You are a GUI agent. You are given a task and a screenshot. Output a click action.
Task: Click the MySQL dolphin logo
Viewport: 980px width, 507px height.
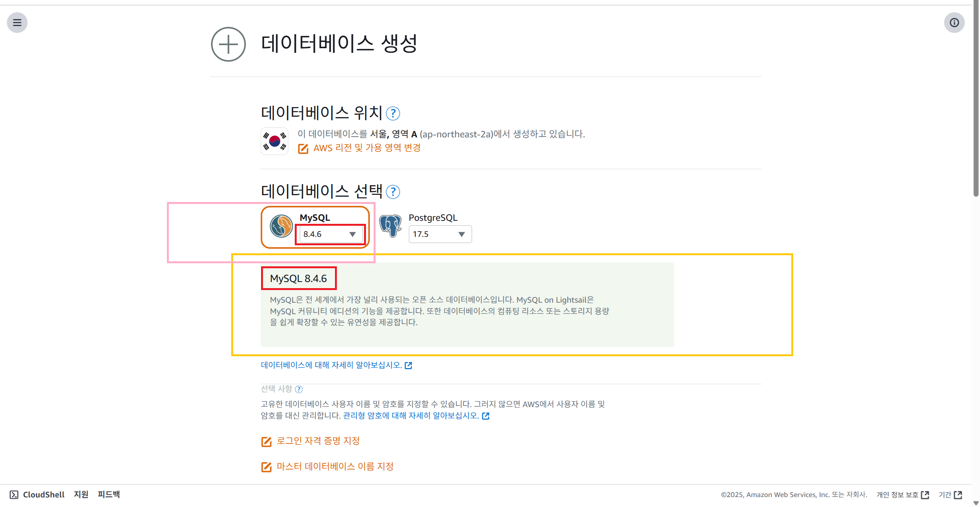tap(281, 226)
